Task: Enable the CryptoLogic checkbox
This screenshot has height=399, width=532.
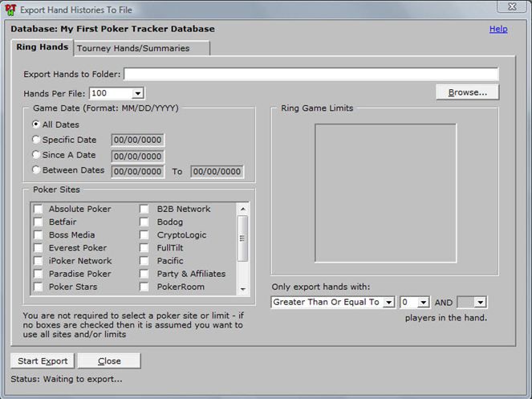Action: click(x=144, y=234)
